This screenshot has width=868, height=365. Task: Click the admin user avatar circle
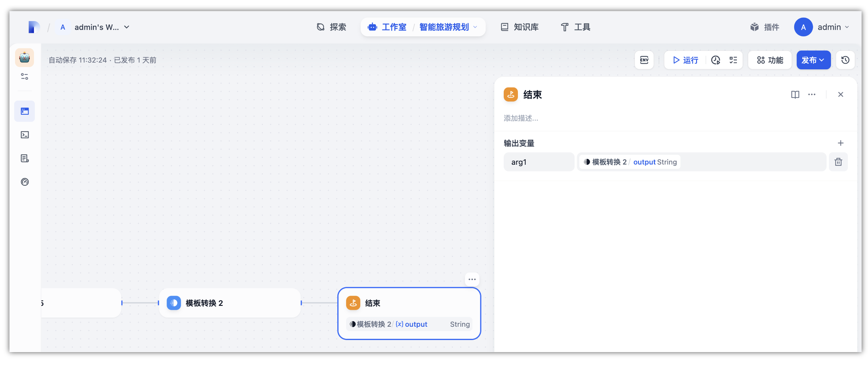coord(803,27)
